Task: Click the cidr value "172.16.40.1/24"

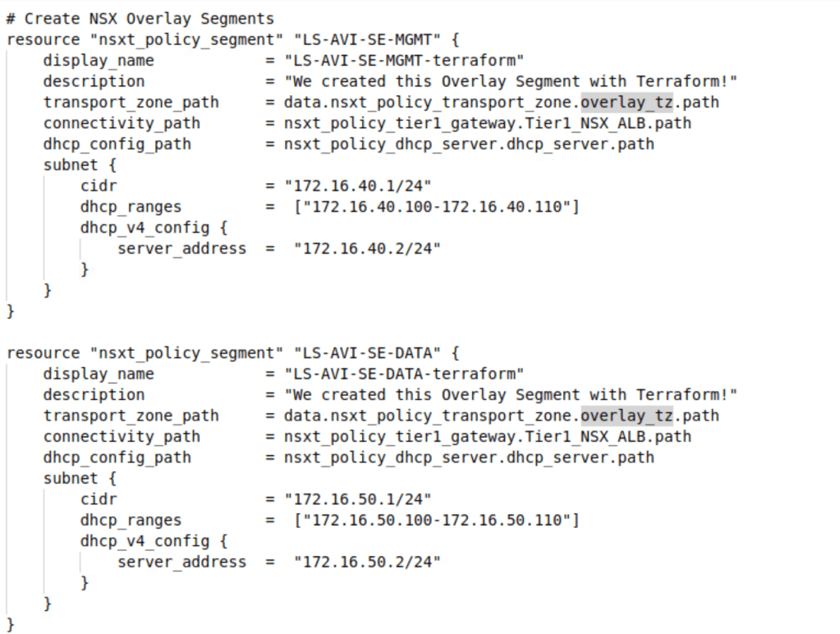Action: pos(358,186)
